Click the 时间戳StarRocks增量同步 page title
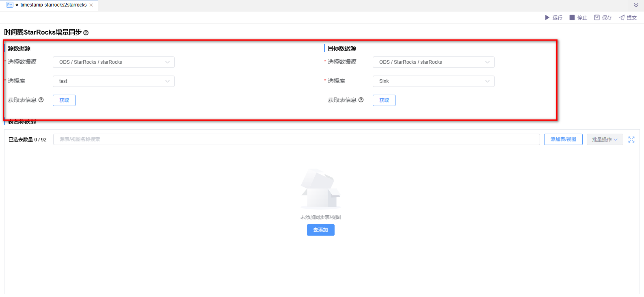644x297 pixels. point(43,33)
